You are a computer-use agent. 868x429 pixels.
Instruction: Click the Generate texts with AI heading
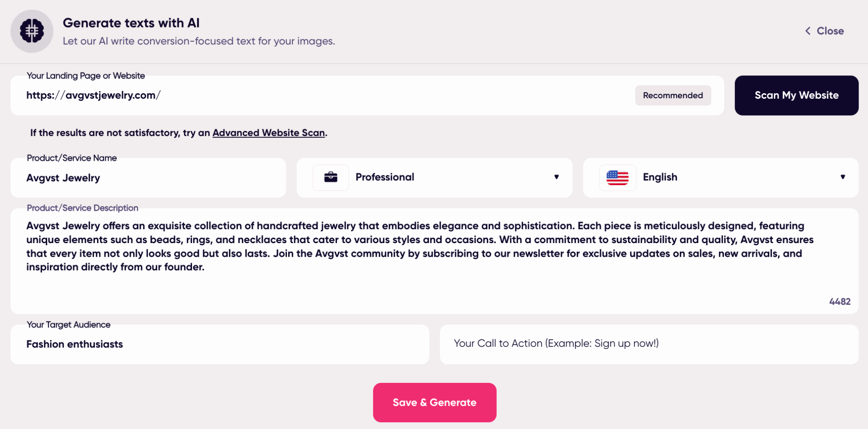click(131, 23)
